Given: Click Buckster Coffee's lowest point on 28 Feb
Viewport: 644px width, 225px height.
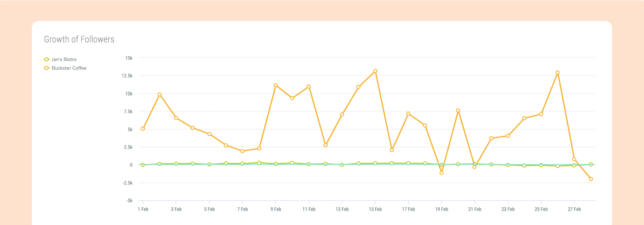Looking at the screenshot, I should [591, 179].
